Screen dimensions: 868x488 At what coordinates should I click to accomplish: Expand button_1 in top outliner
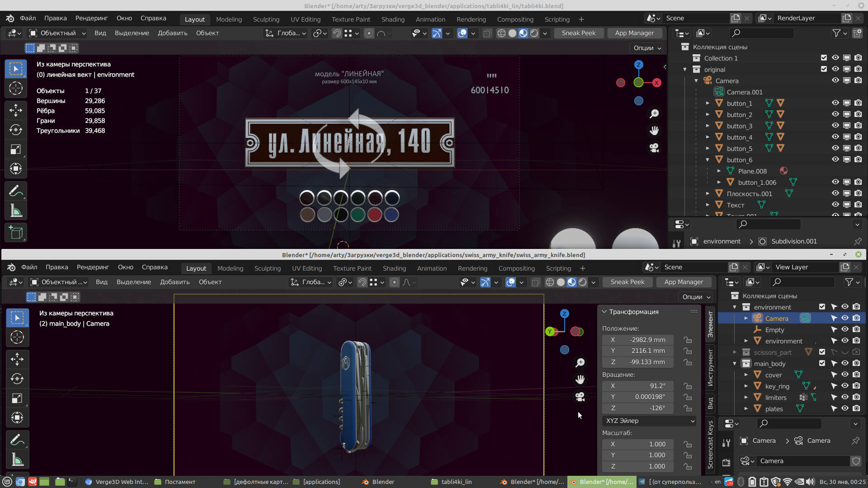[708, 103]
